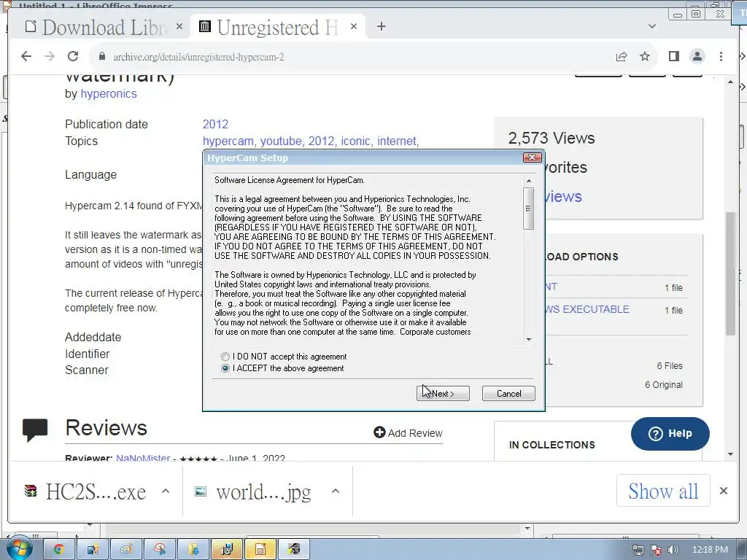747x560 pixels.
Task: Click the 2,573 Views text
Action: coord(551,138)
